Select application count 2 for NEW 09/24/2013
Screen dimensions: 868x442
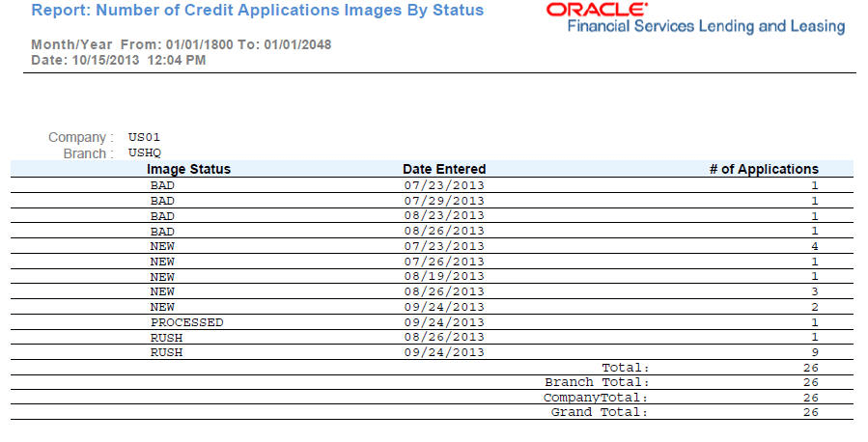814,307
